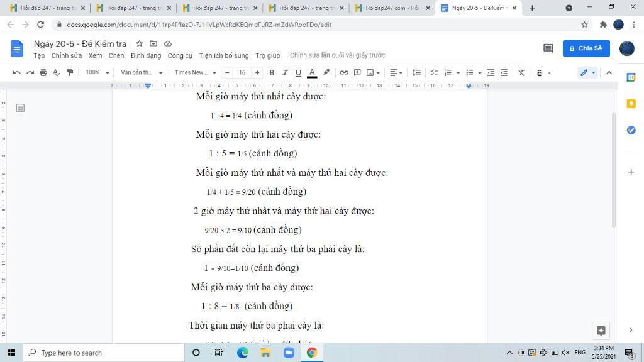The height and width of the screenshot is (362, 644).
Task: Open the Tệp menu
Action: tap(39, 55)
